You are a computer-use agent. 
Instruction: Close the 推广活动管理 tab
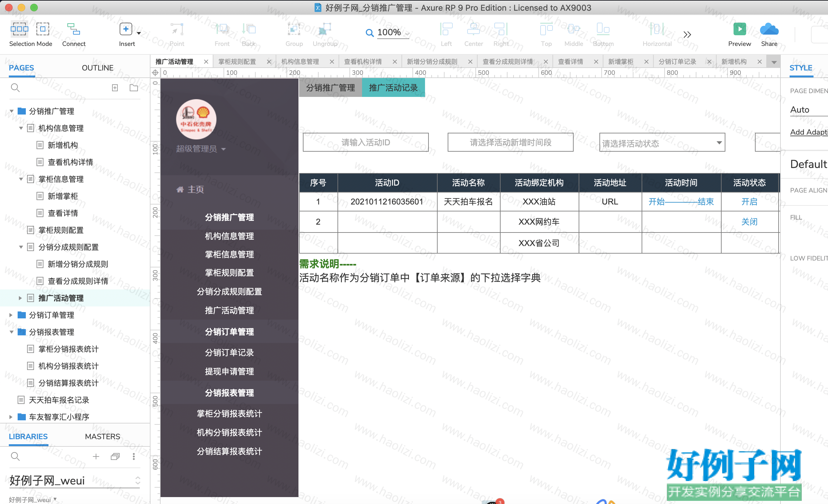click(x=206, y=62)
